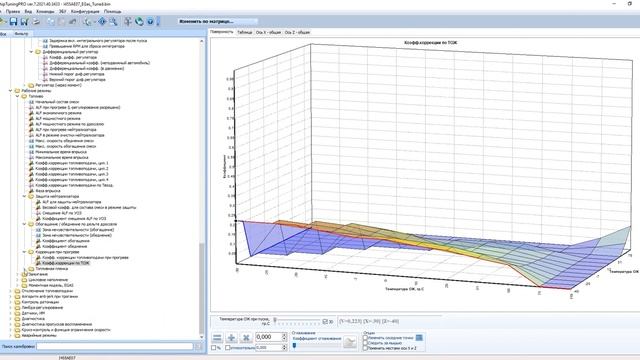Open the Конфигурация menu
The width and height of the screenshot is (640, 360).
(85, 11)
